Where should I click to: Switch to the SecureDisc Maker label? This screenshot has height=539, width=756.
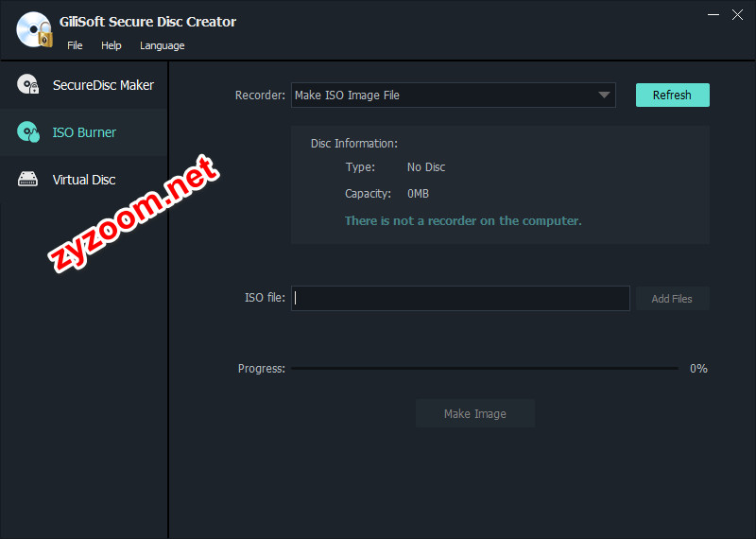point(103,85)
